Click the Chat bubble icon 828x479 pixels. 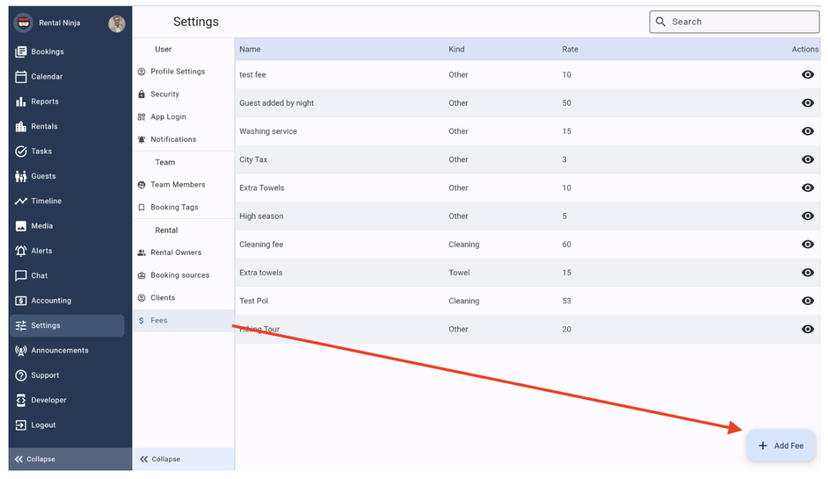pos(21,276)
